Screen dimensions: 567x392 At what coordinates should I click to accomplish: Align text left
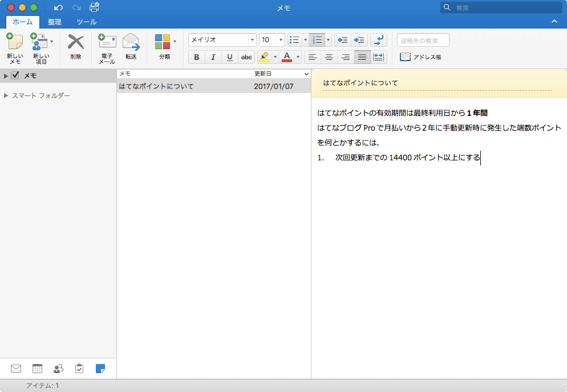pos(313,57)
